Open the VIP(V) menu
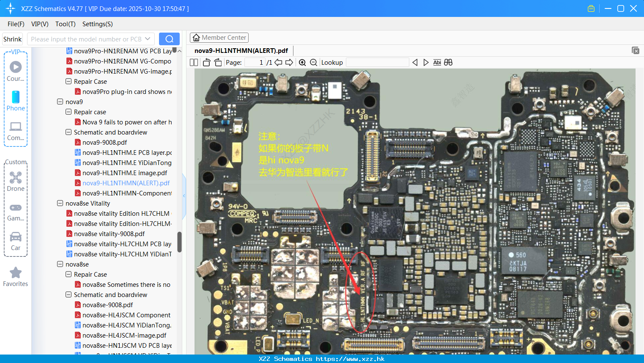Viewport: 644px width, 363px height. click(x=40, y=24)
